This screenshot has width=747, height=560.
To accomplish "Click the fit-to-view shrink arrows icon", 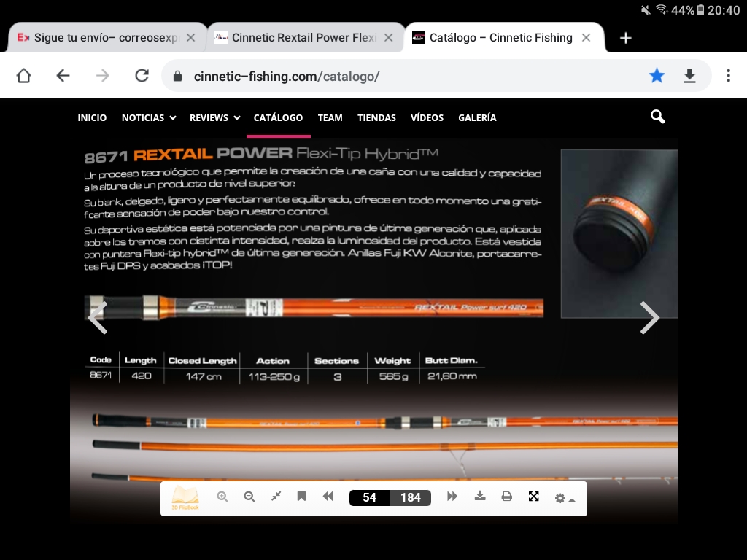I will pyautogui.click(x=276, y=497).
